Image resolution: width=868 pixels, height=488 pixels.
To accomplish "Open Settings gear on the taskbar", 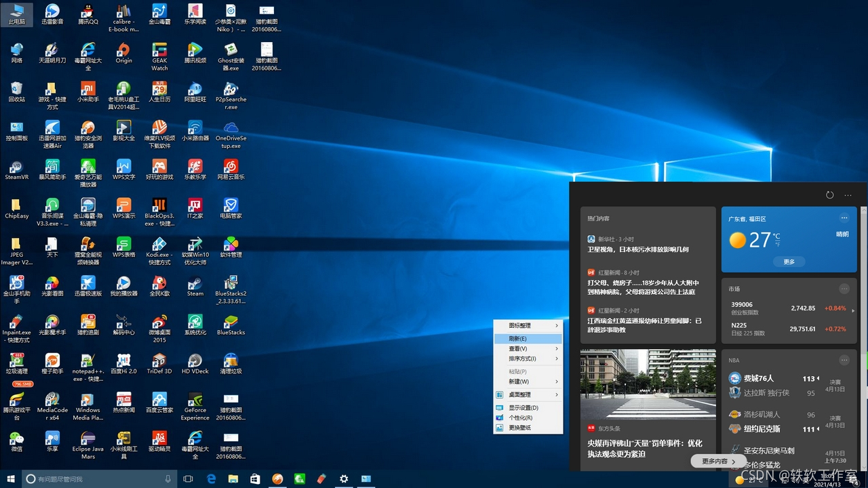I will (344, 479).
